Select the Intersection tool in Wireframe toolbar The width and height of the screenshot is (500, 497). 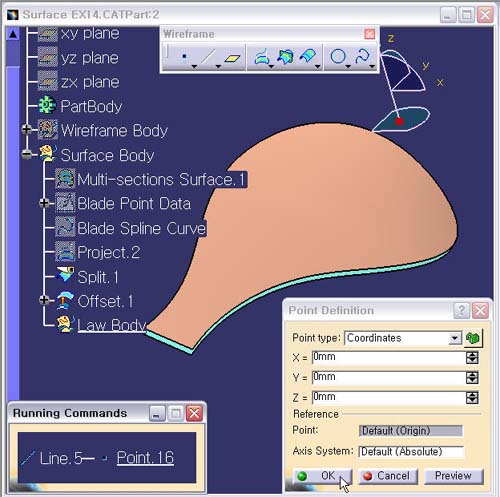(x=285, y=57)
